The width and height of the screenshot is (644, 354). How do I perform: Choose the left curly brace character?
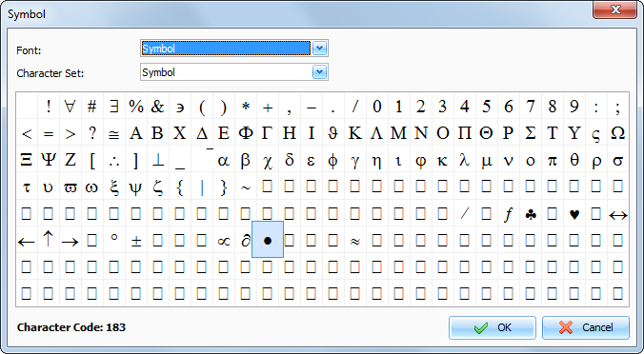(x=180, y=187)
